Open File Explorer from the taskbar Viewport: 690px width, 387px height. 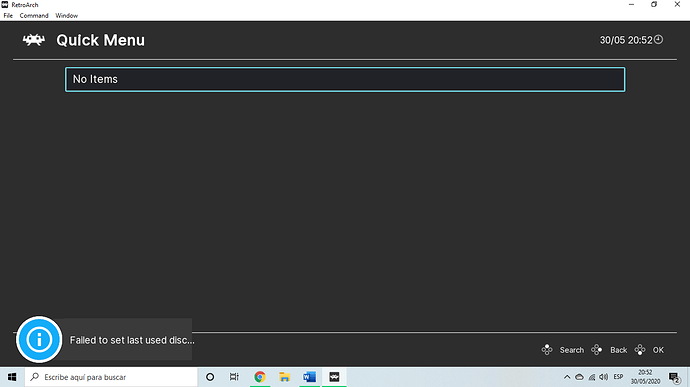[285, 377]
